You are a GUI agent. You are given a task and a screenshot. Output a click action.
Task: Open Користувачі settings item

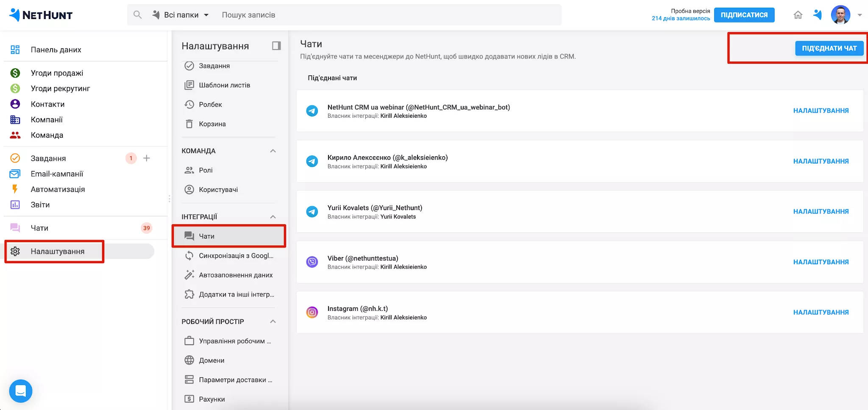pos(218,190)
